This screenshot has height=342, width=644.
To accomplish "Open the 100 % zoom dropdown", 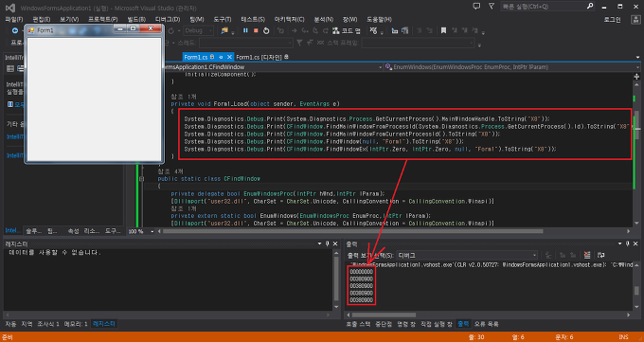I will coord(152,231).
